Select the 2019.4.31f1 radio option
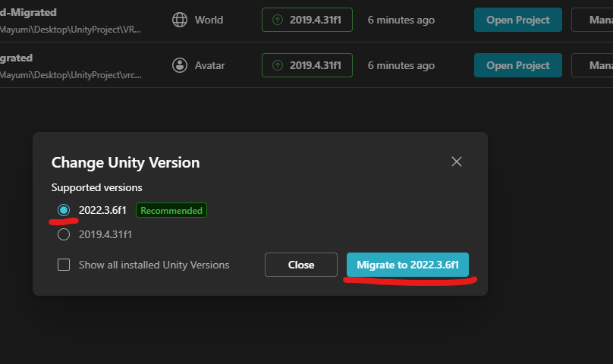 click(64, 234)
